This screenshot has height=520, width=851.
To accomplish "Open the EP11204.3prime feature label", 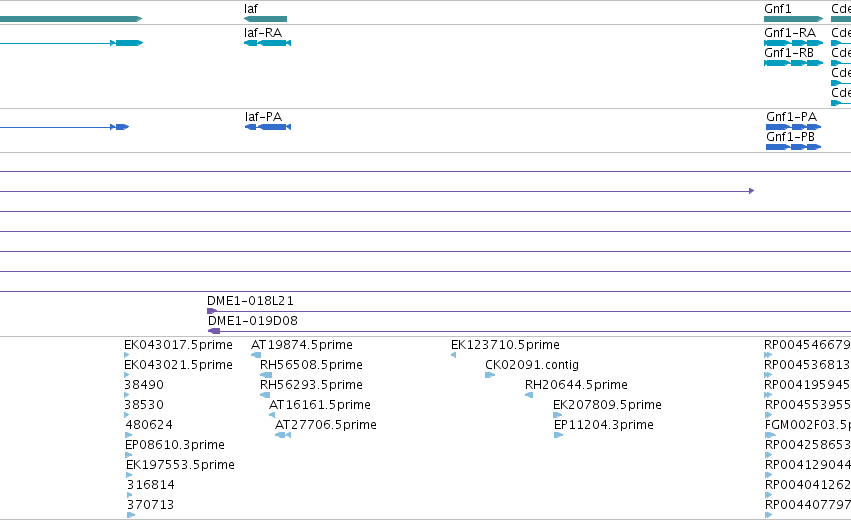I will coord(604,424).
